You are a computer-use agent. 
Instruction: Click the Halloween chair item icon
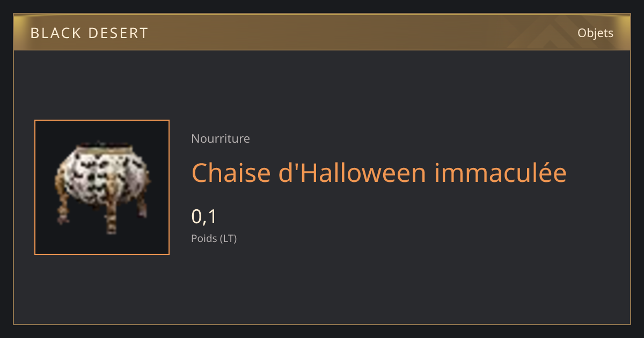click(x=102, y=187)
